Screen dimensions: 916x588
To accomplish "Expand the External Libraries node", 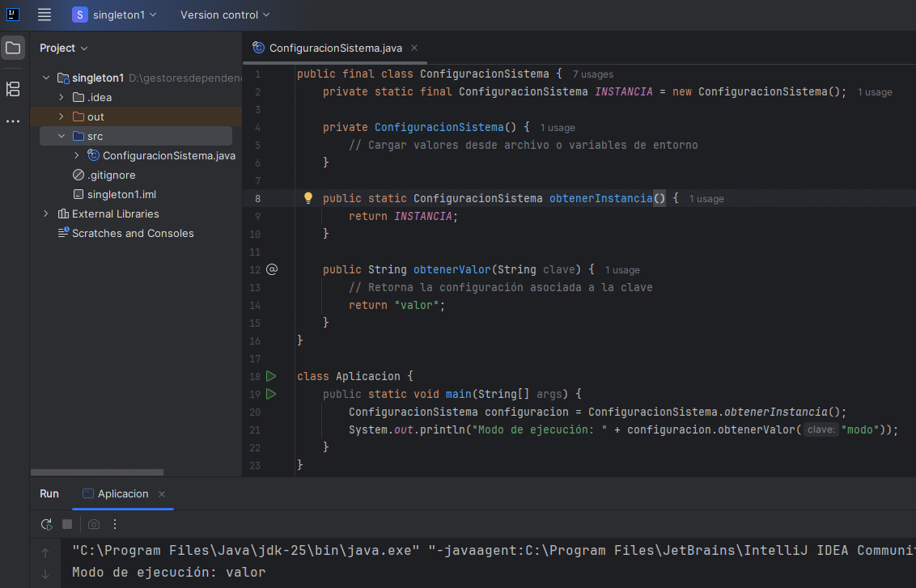I will click(46, 214).
